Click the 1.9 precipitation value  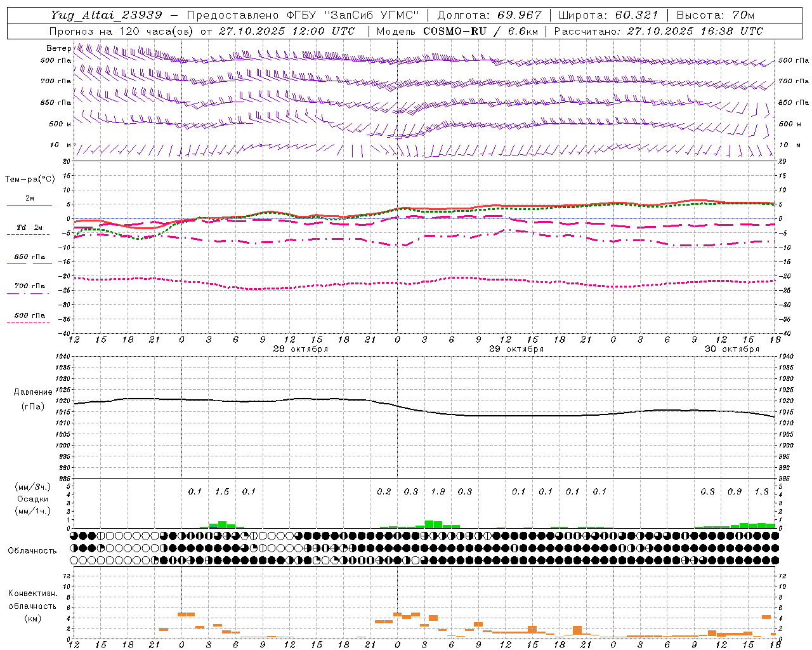click(438, 491)
